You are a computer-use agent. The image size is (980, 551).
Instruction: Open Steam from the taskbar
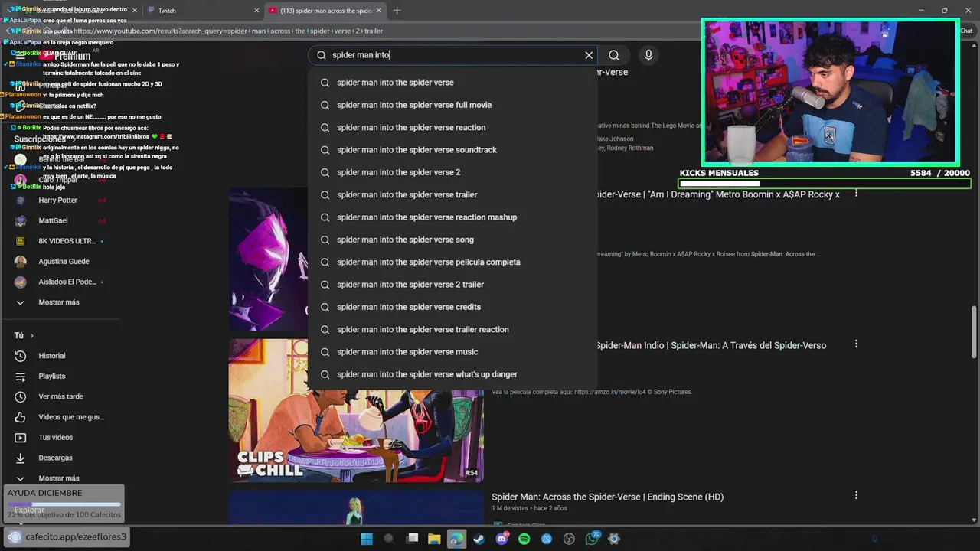(479, 539)
